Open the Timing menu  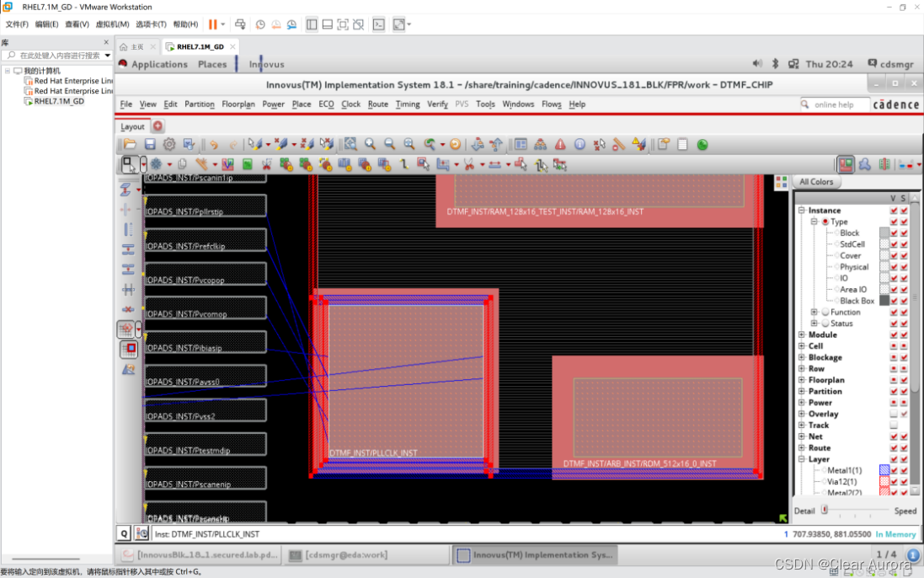point(407,104)
